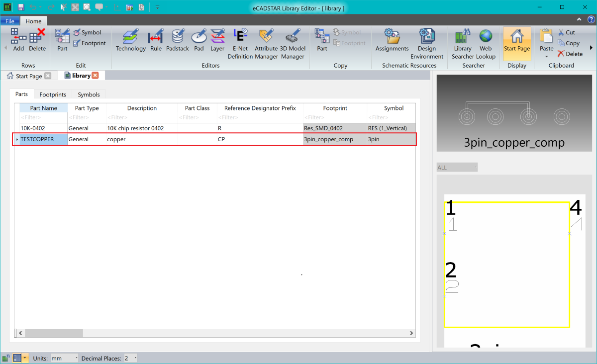Open the Part editor in Edit group
The width and height of the screenshot is (597, 364).
pyautogui.click(x=62, y=40)
